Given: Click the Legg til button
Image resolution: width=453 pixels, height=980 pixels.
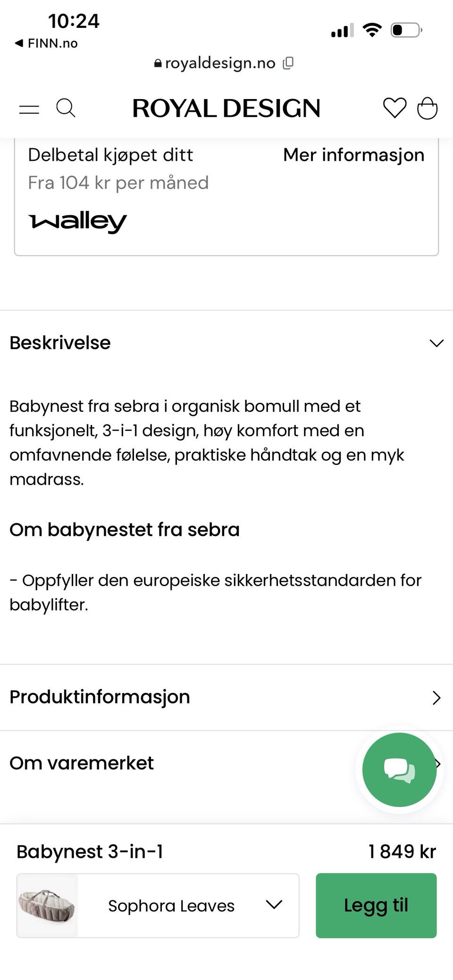Looking at the screenshot, I should click(x=376, y=905).
